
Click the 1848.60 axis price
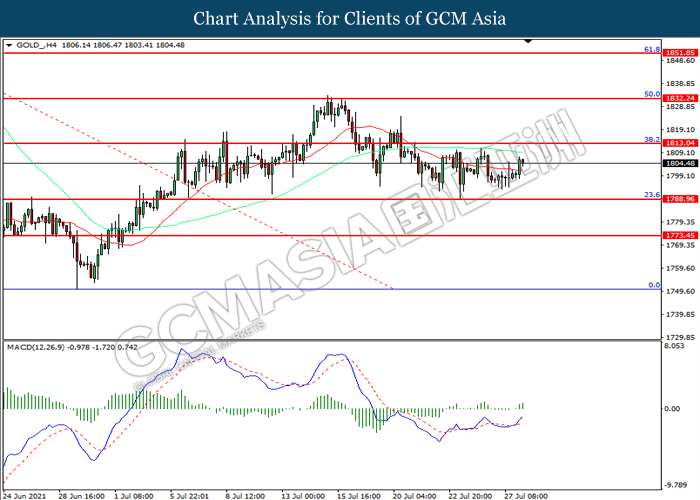coord(680,60)
